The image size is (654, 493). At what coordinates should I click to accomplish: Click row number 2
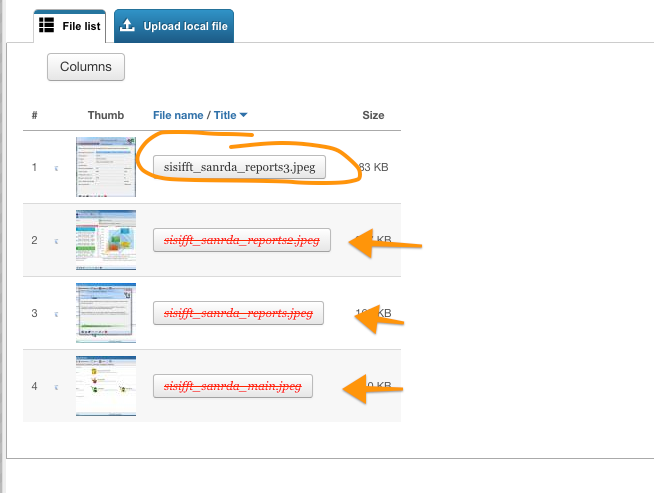(x=34, y=240)
